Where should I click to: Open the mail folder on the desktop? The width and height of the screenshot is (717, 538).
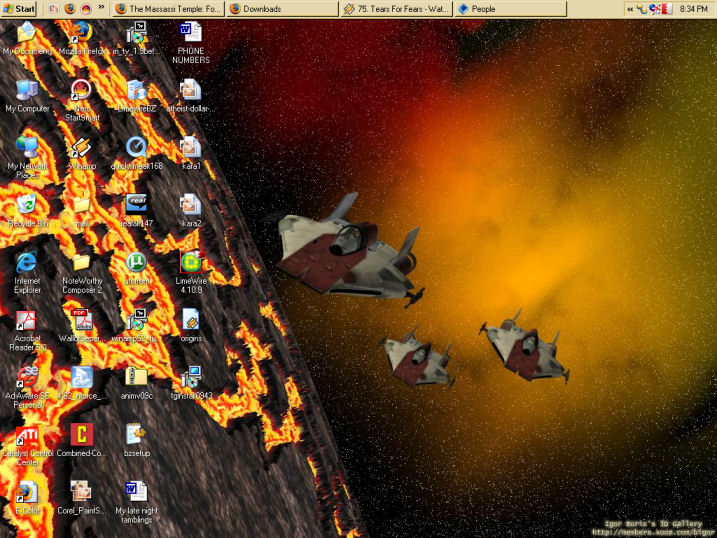pos(82,211)
